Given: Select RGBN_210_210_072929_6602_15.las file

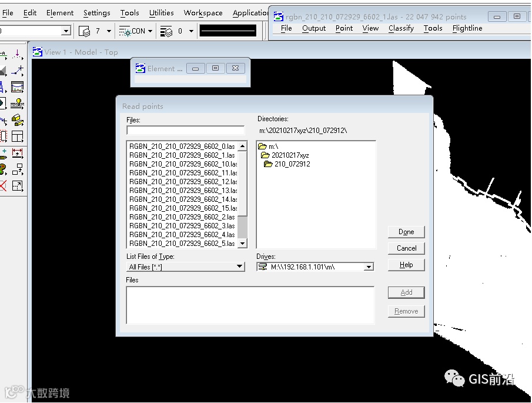Looking at the screenshot, I should pos(183,208).
